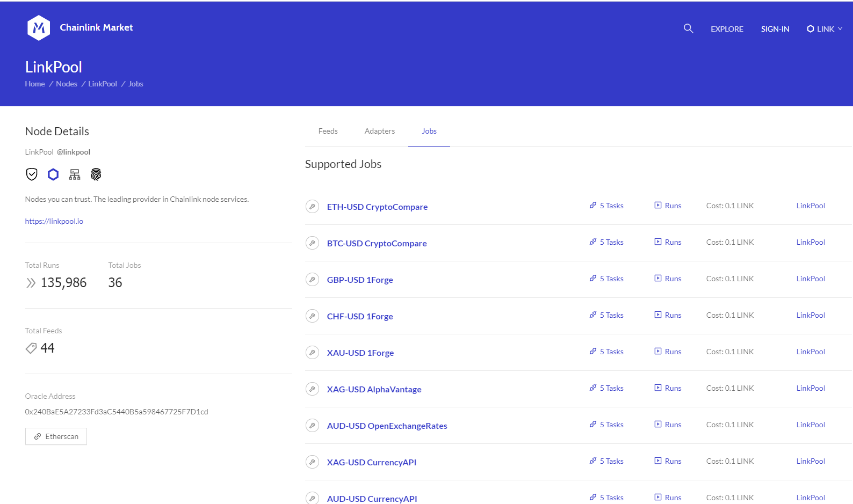Go to Nodes in the breadcrumb
Image resolution: width=853 pixels, height=504 pixels.
(67, 84)
